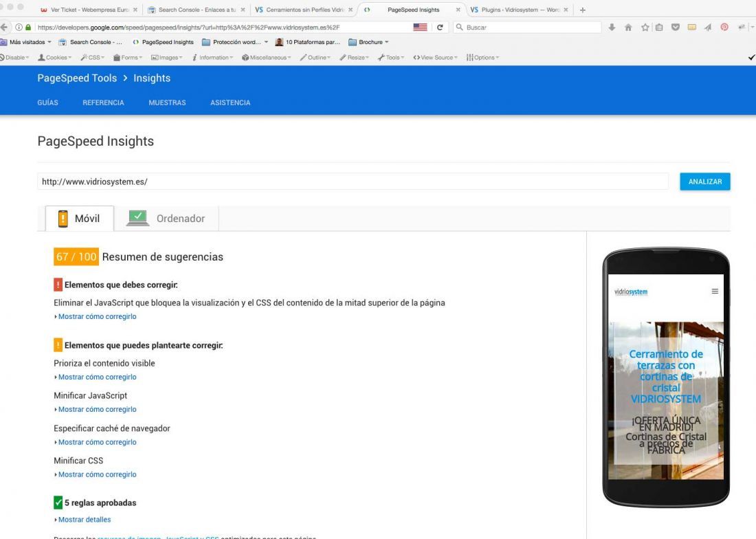Open the Images developer menu
The height and width of the screenshot is (539, 756).
click(167, 57)
